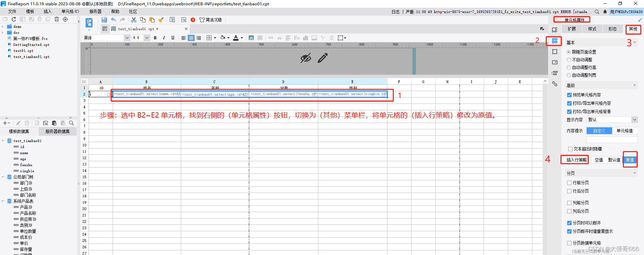
Task: Click the hidden-eye icon in header area
Action: pyautogui.click(x=306, y=58)
